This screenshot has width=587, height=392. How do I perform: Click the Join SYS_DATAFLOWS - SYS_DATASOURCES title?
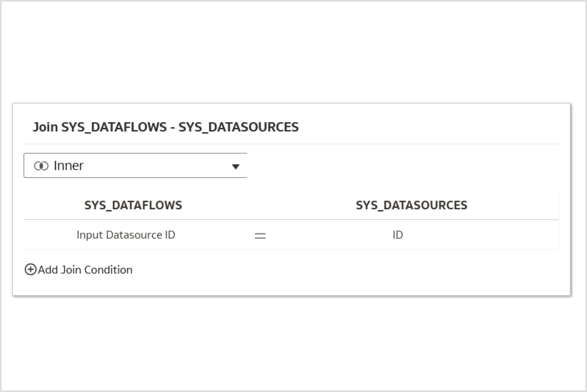coord(166,127)
